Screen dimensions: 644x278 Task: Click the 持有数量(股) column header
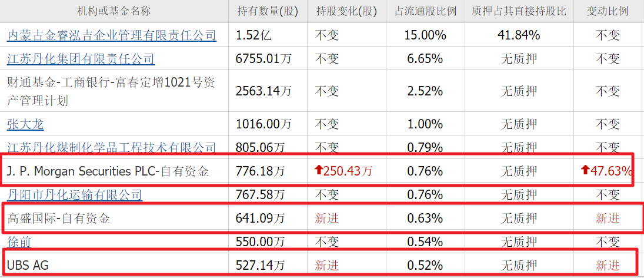tap(268, 11)
